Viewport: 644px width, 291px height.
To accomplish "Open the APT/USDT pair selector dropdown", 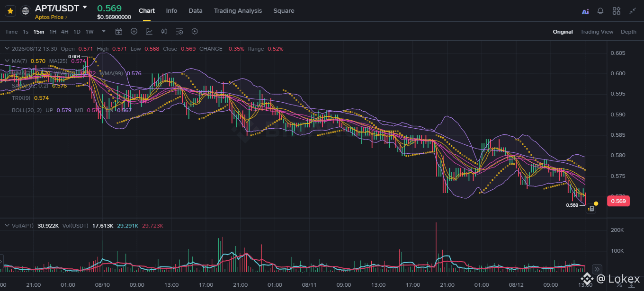I will pyautogui.click(x=85, y=7).
